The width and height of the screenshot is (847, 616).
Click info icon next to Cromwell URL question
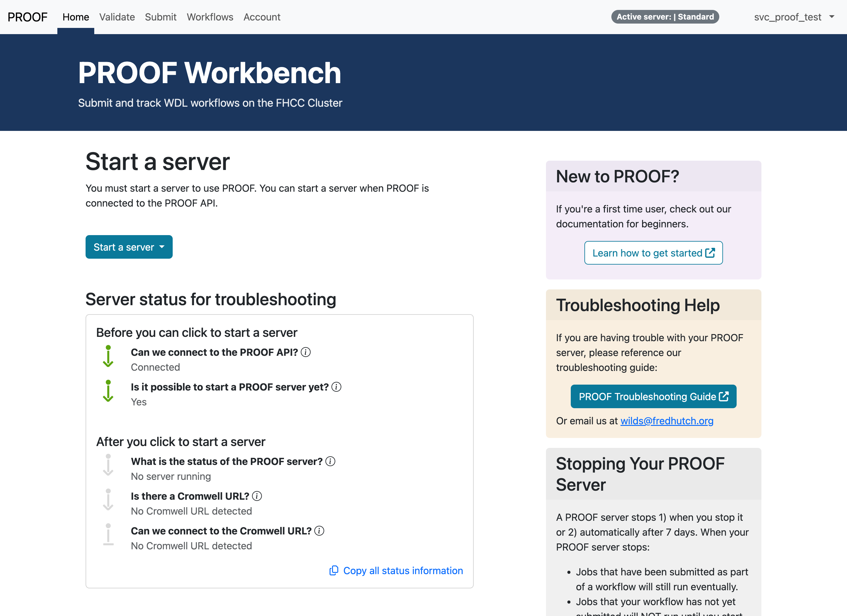click(x=257, y=496)
